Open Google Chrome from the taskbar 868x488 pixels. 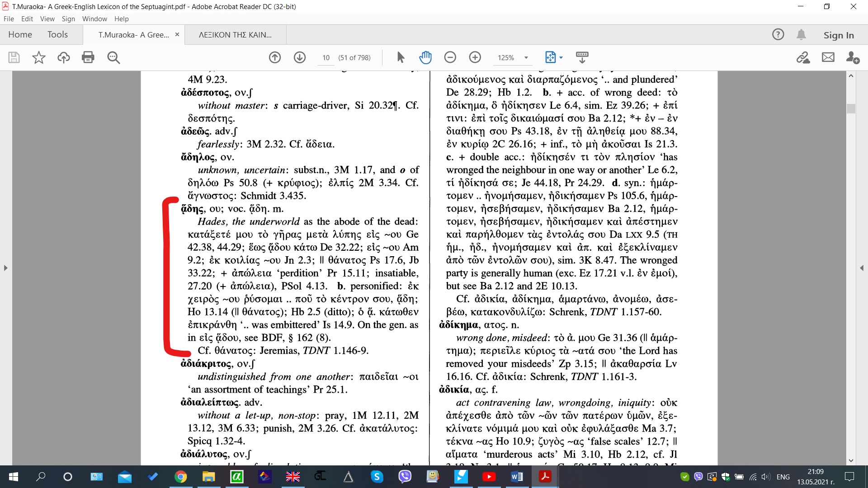click(x=181, y=477)
